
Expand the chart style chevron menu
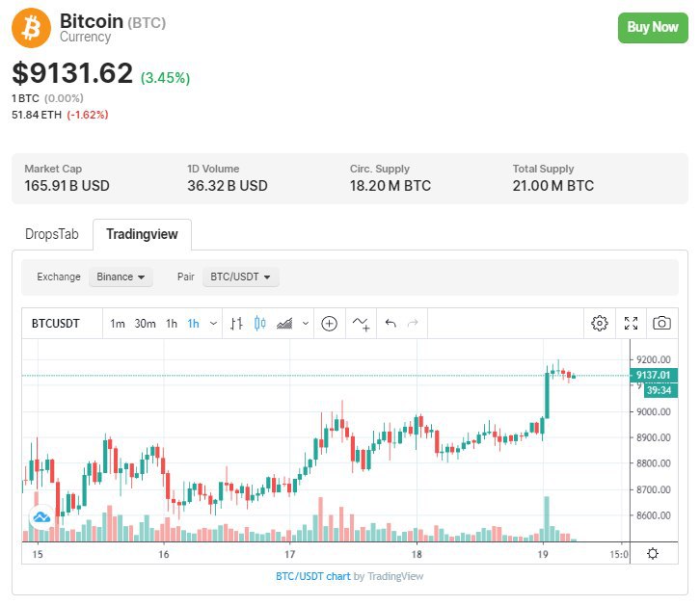[306, 324]
